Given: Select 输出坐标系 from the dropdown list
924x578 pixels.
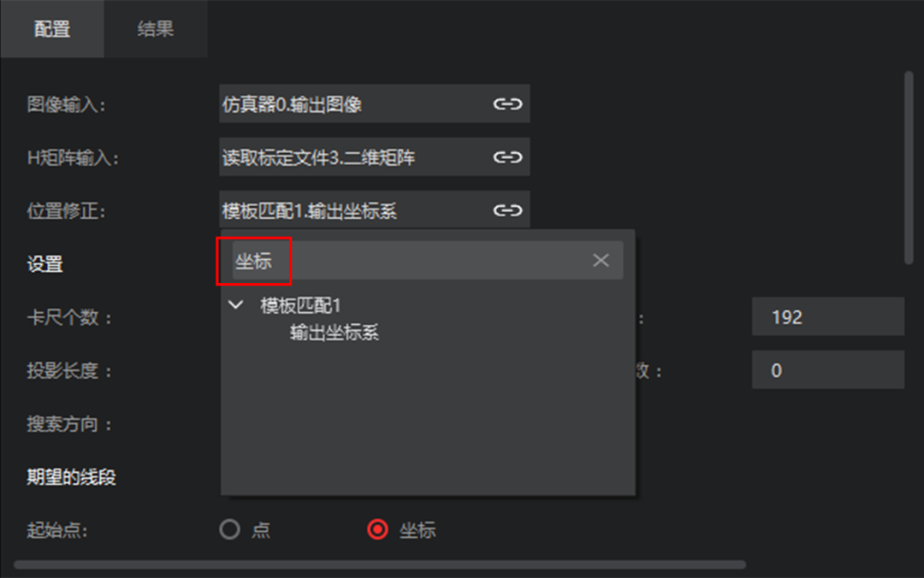Looking at the screenshot, I should pyautogui.click(x=335, y=333).
